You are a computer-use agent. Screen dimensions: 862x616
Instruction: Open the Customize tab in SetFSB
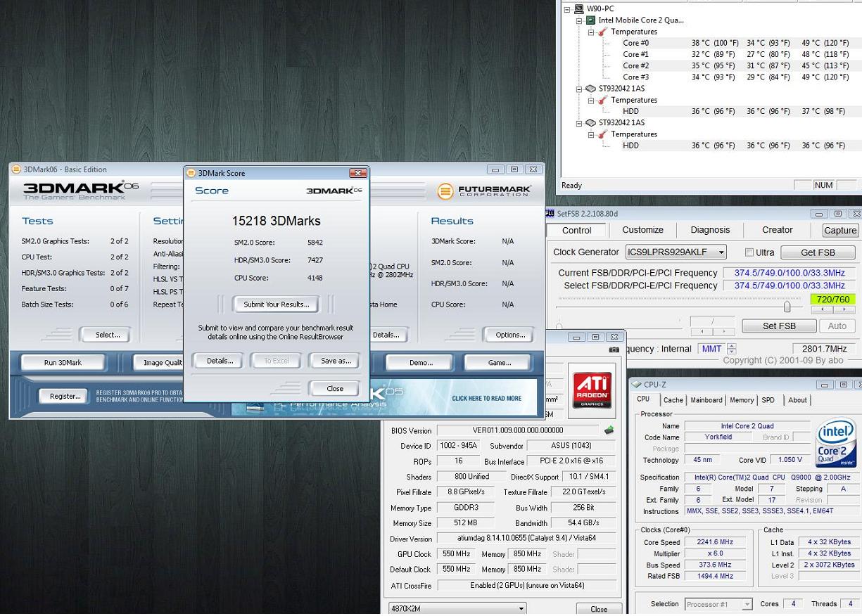pos(642,230)
